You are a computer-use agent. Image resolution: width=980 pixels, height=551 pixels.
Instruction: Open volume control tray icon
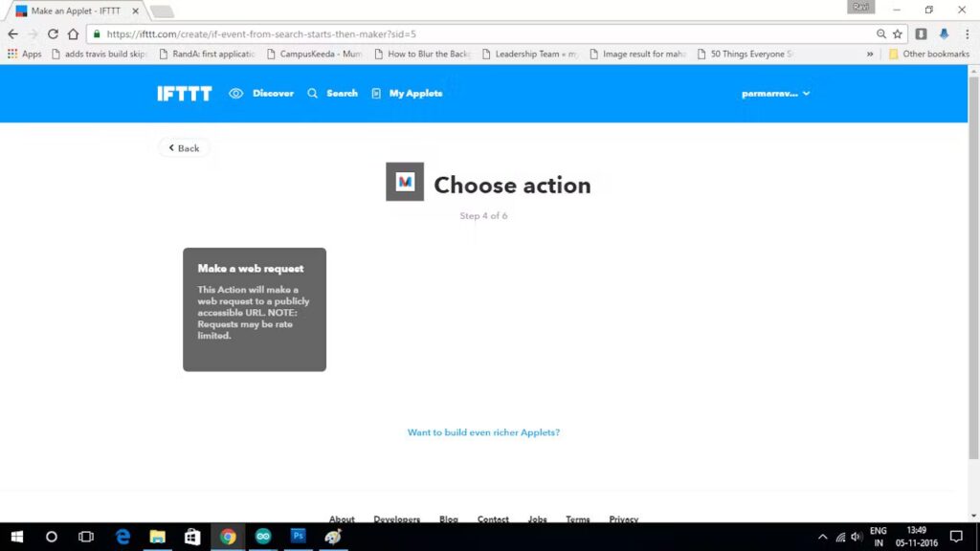(x=857, y=538)
